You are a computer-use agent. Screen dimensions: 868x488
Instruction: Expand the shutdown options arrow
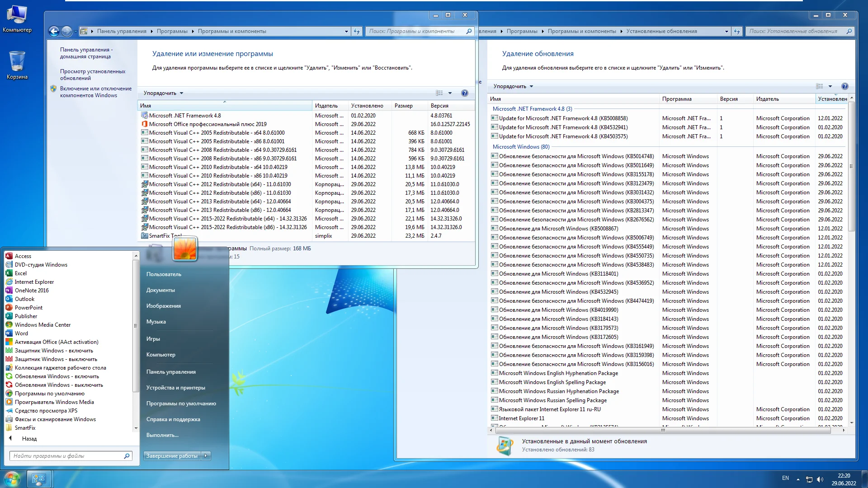point(206,456)
